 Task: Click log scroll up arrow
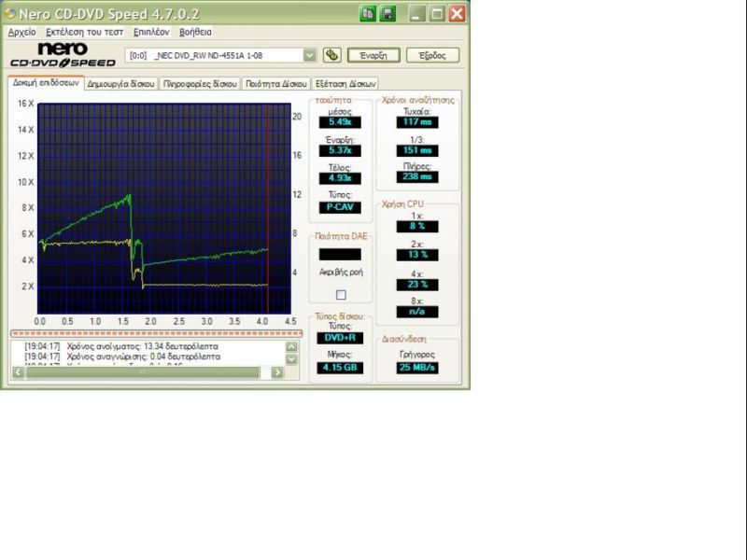tap(291, 346)
